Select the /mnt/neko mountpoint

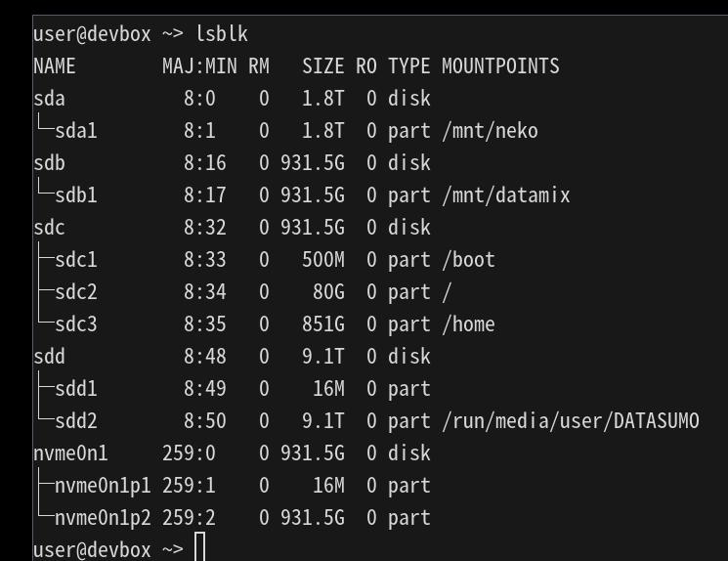point(491,131)
